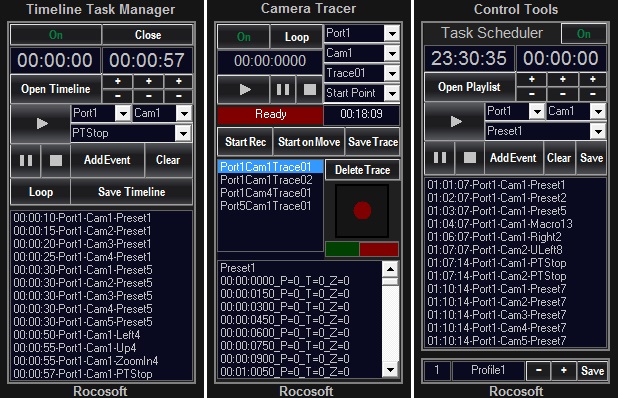Open Port1 dropdown in Timeline Task Manager
The height and width of the screenshot is (398, 618).
tap(123, 113)
